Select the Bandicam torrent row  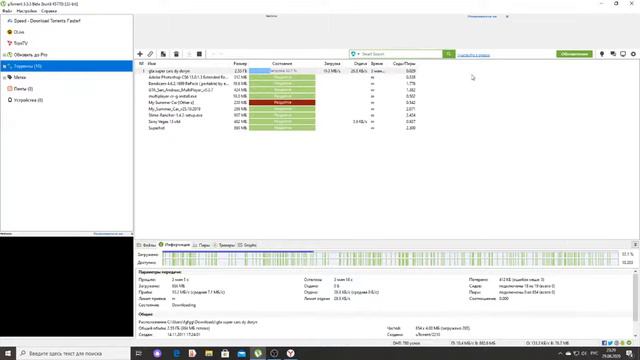277,84
